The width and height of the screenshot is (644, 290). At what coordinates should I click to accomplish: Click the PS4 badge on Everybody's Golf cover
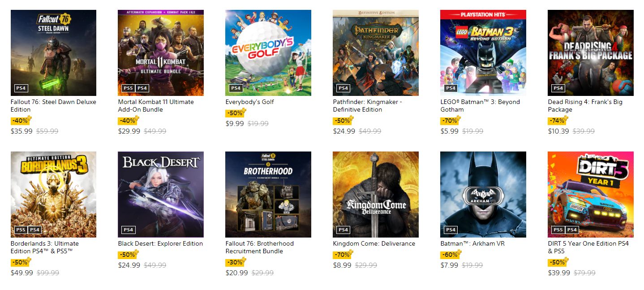click(x=236, y=88)
